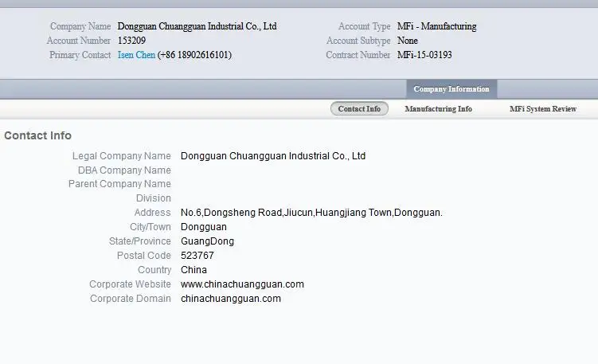598x364 pixels.
Task: Click the Account Number label
Action: click(x=79, y=41)
